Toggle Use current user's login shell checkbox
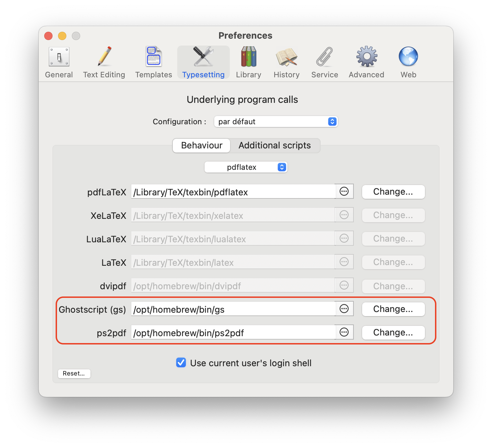 (x=181, y=362)
